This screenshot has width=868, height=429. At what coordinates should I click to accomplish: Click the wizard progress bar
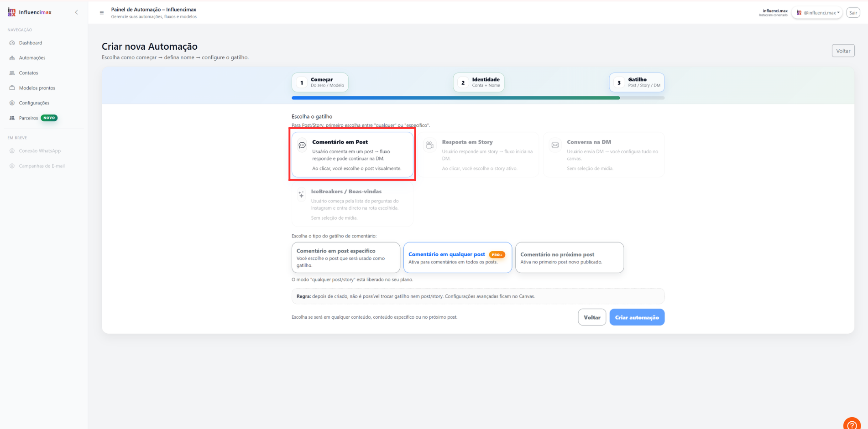(x=478, y=98)
